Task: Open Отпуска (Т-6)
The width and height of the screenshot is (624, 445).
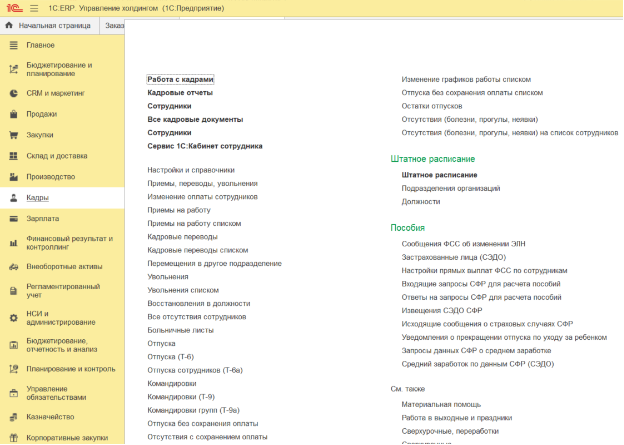Action: coord(171,357)
